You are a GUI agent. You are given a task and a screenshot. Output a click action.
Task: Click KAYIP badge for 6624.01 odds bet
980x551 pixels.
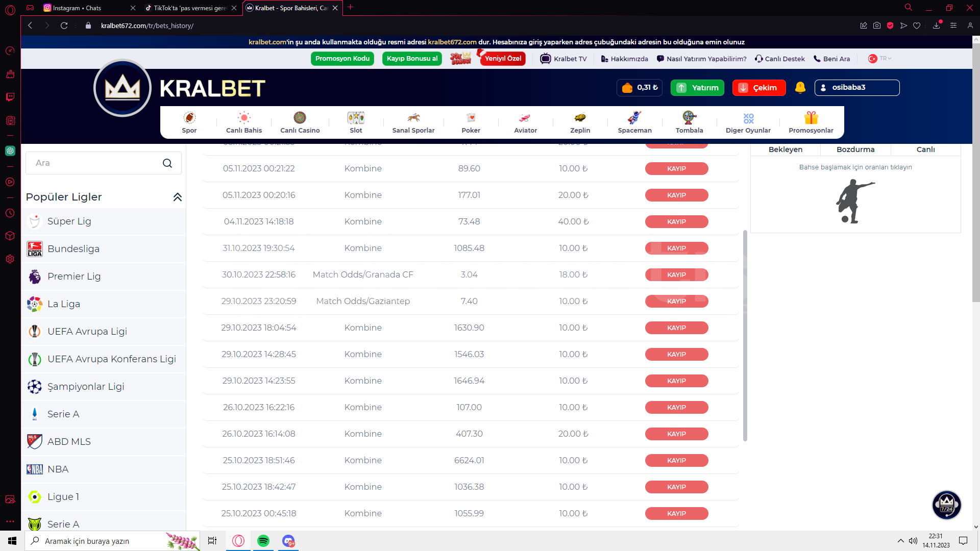click(x=676, y=460)
